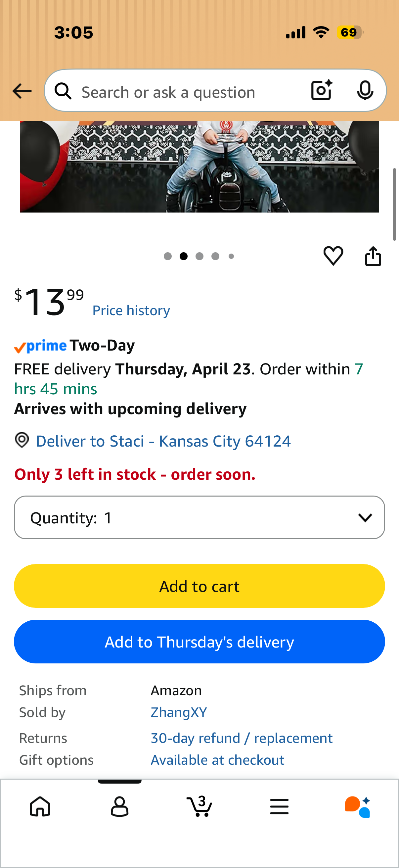Click Add to Thursday's delivery button
Viewport: 399px width, 868px height.
click(199, 642)
